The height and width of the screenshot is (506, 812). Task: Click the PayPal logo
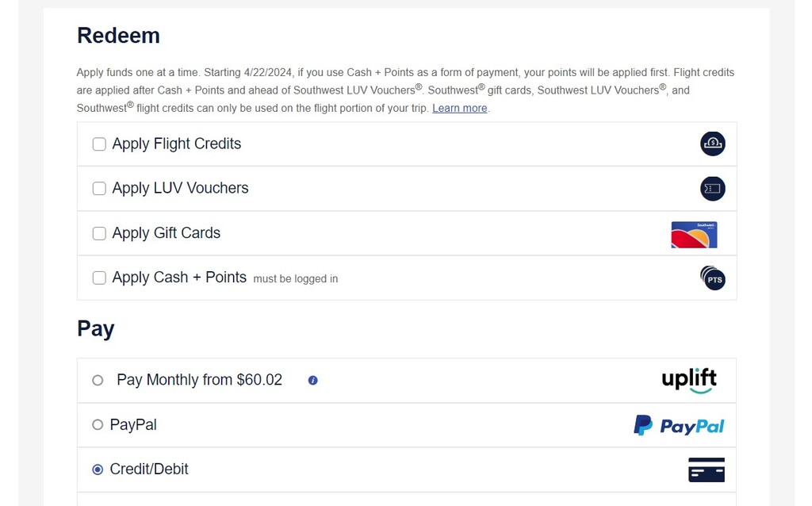point(679,425)
